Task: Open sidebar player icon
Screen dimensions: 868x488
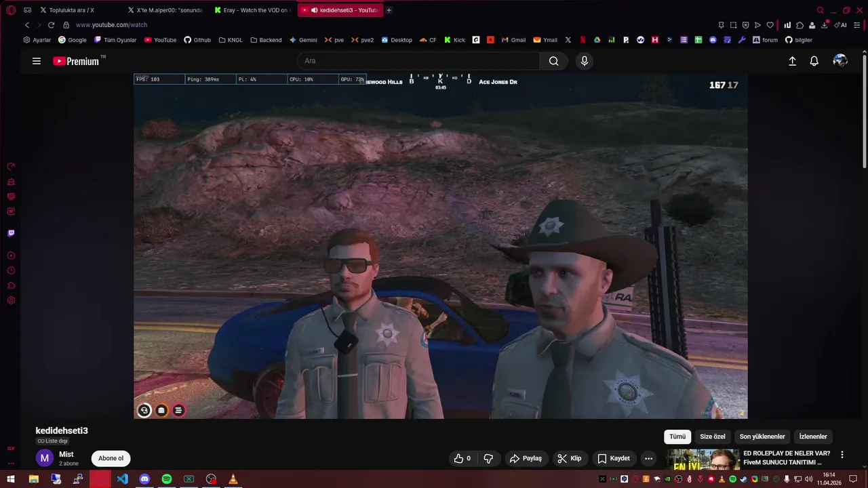Action: [x=11, y=256]
